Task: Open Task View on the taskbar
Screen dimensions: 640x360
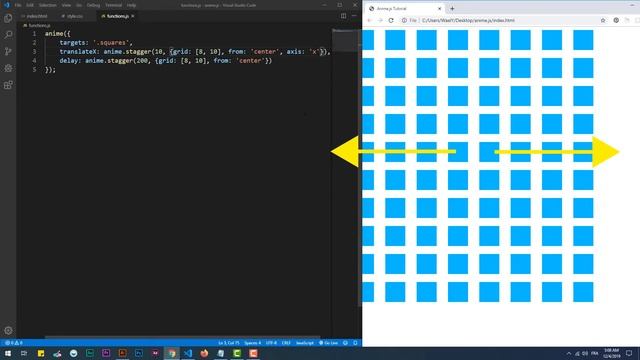Action: [24, 353]
